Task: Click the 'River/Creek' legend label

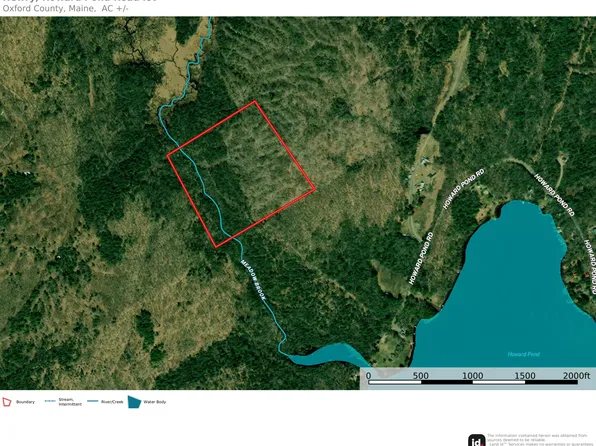Action: point(112,402)
